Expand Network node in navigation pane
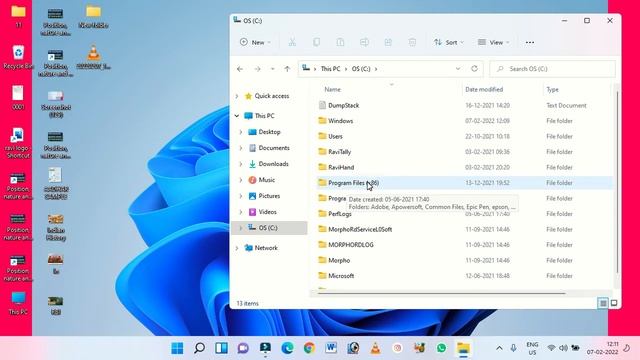 click(237, 248)
